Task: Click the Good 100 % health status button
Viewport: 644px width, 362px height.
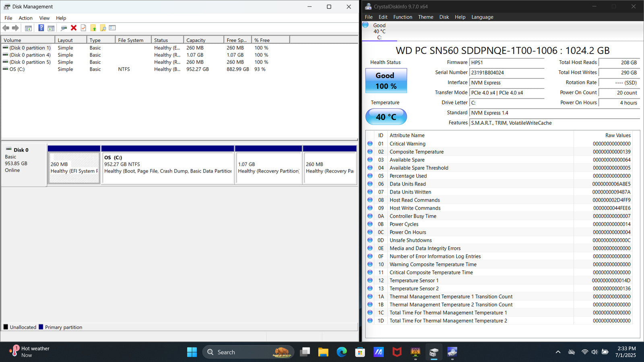Action: point(386,80)
